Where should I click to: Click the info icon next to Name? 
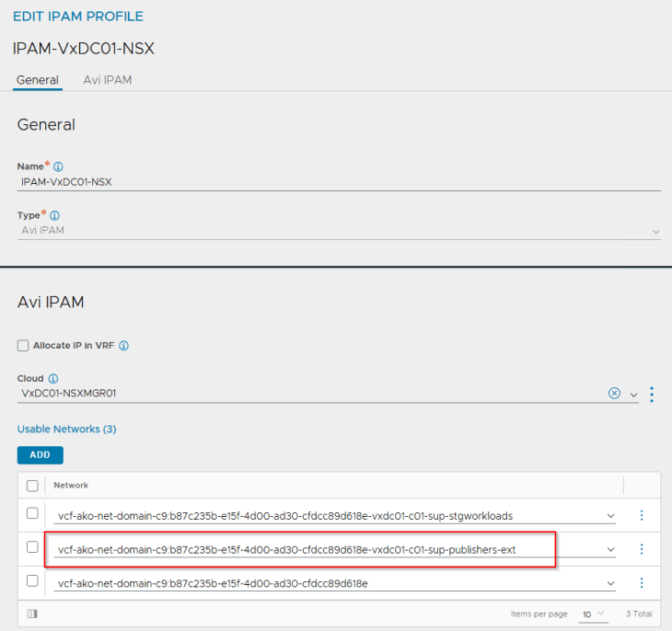[x=58, y=166]
